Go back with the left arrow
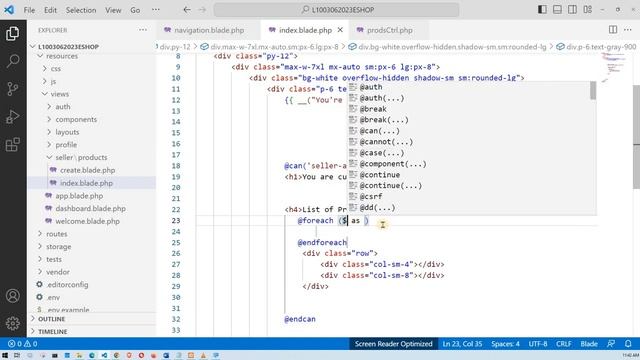Image resolution: width=640 pixels, height=360 pixels. [187, 10]
